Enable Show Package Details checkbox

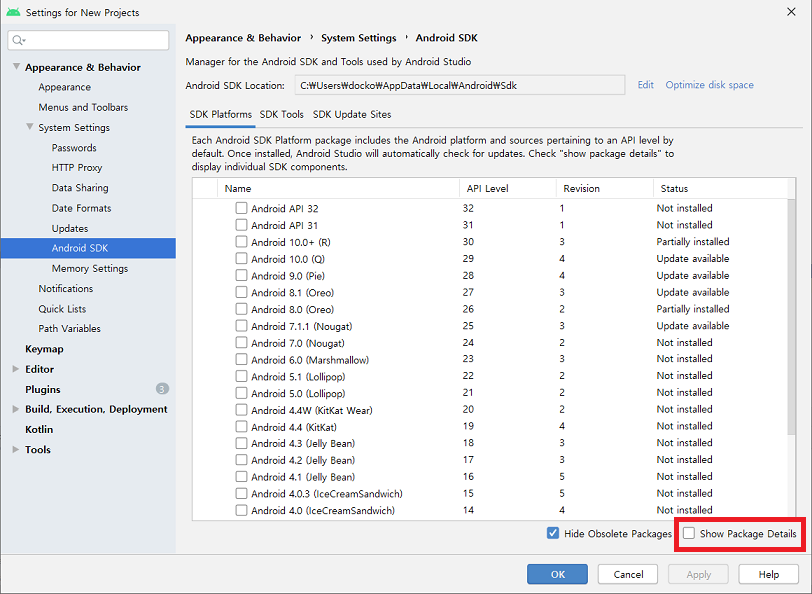(689, 533)
